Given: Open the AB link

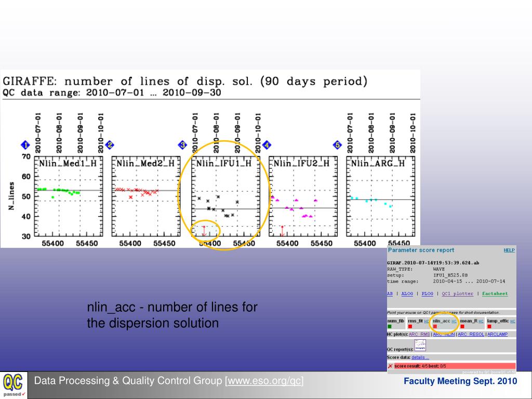Looking at the screenshot, I should click(x=390, y=294).
